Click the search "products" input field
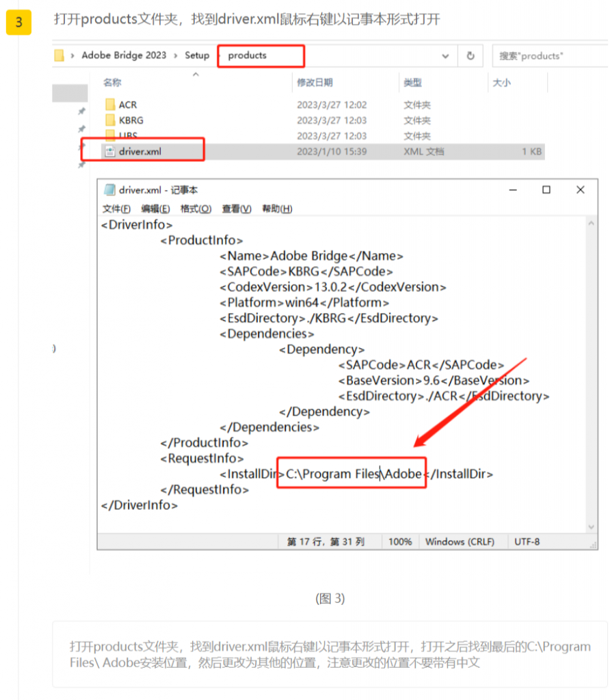 pos(550,56)
